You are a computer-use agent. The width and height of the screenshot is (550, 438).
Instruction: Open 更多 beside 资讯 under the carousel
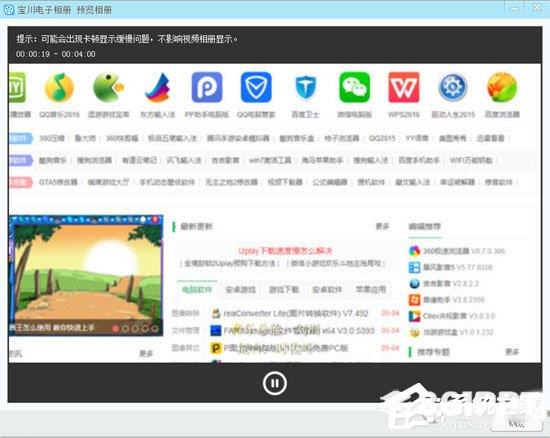click(x=146, y=353)
